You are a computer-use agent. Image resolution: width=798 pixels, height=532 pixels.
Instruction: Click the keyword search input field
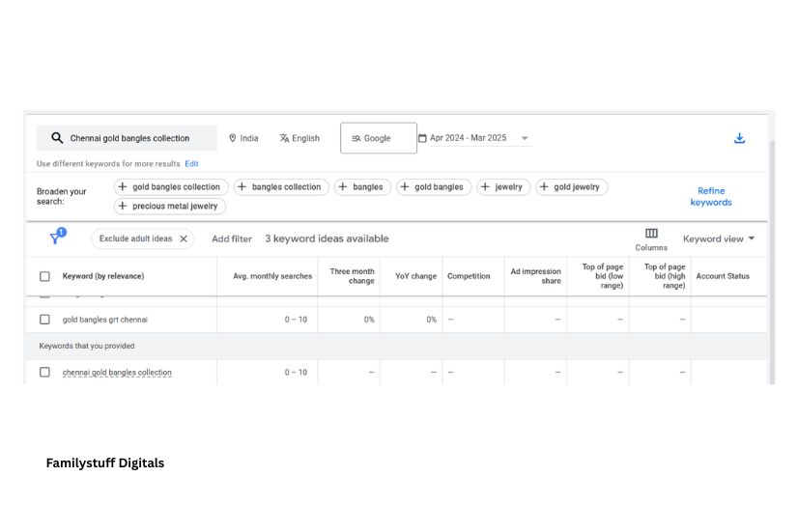tap(135, 138)
